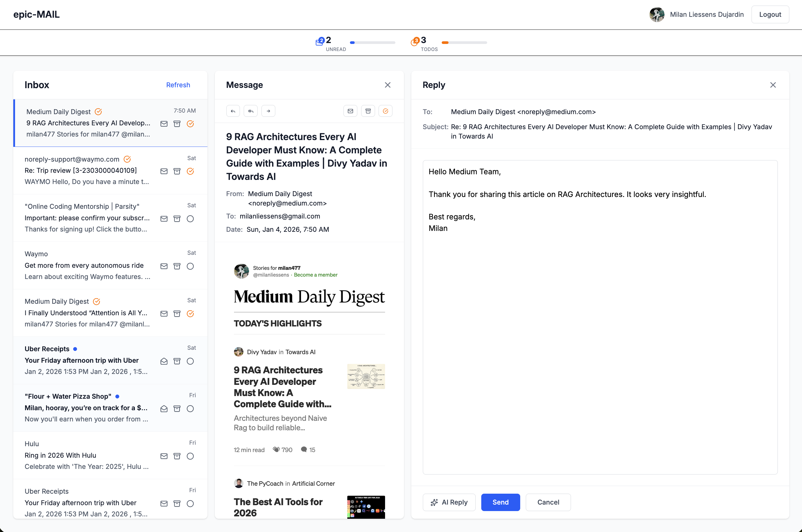Viewport: 802px width, 532px height.
Task: Unmark todo on Waymo trip review email
Action: coord(190,171)
